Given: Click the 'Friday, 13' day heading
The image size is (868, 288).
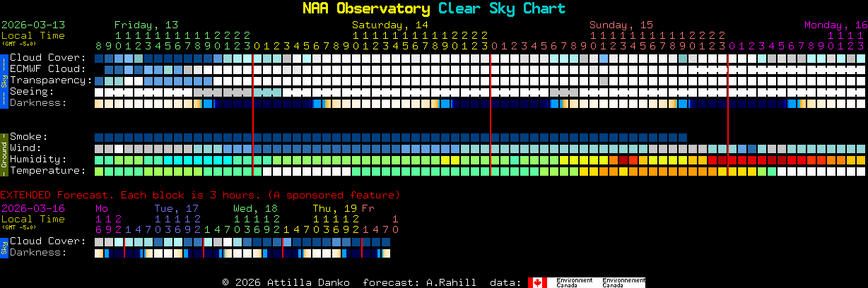Looking at the screenshot, I should click(146, 24).
